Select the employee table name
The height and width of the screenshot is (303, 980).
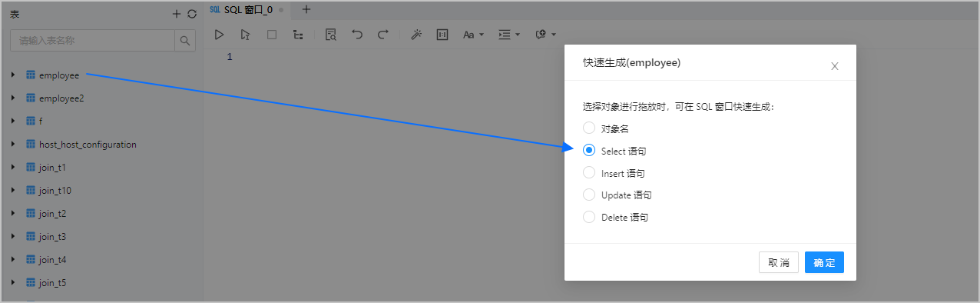pos(59,75)
